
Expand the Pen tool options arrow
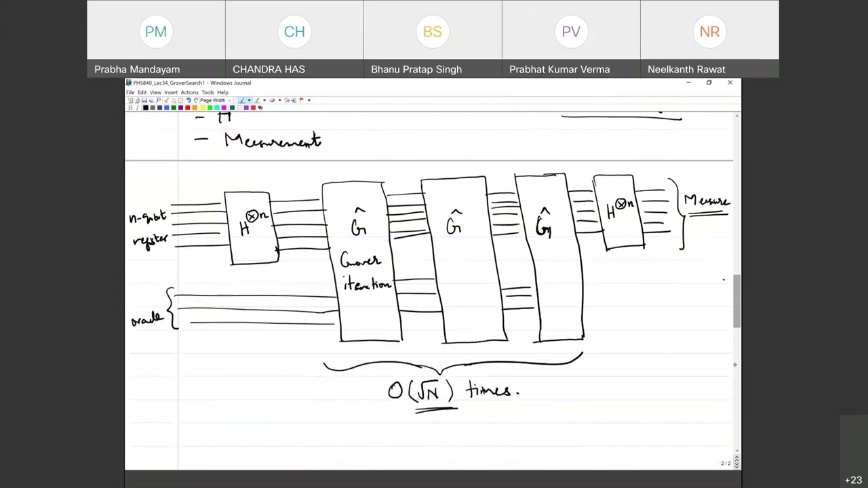(x=249, y=100)
